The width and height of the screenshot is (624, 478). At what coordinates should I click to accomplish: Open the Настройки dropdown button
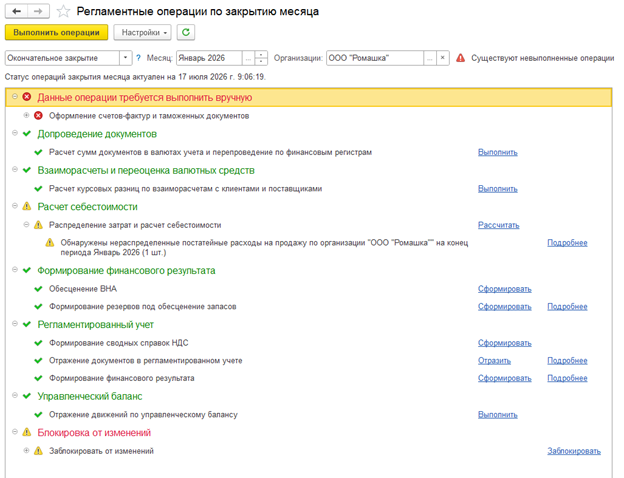tap(142, 32)
